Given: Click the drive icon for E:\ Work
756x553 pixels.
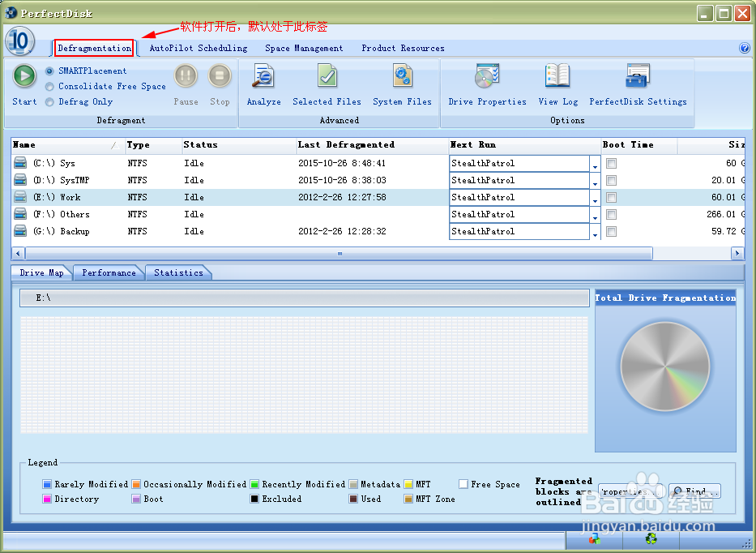Looking at the screenshot, I should pos(20,197).
